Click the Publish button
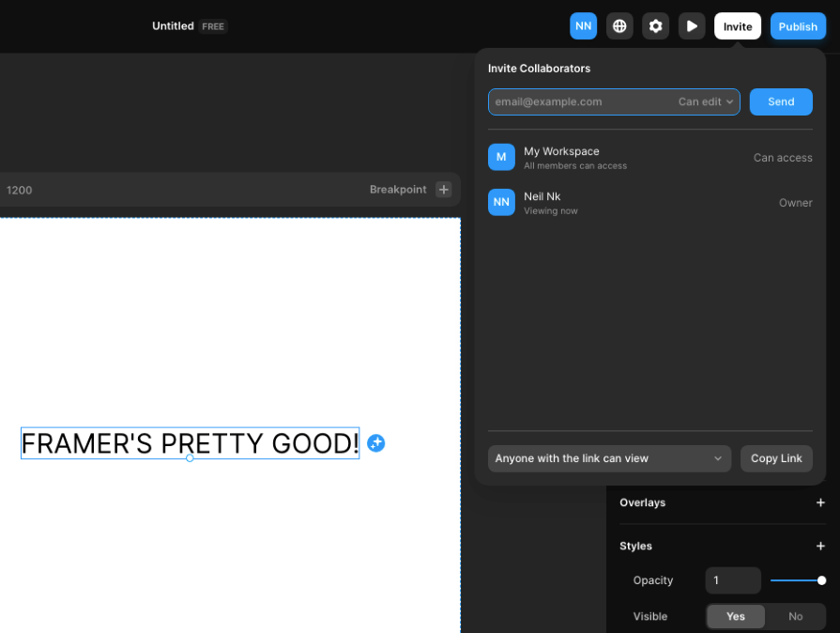Image resolution: width=840 pixels, height=633 pixels. [x=797, y=25]
